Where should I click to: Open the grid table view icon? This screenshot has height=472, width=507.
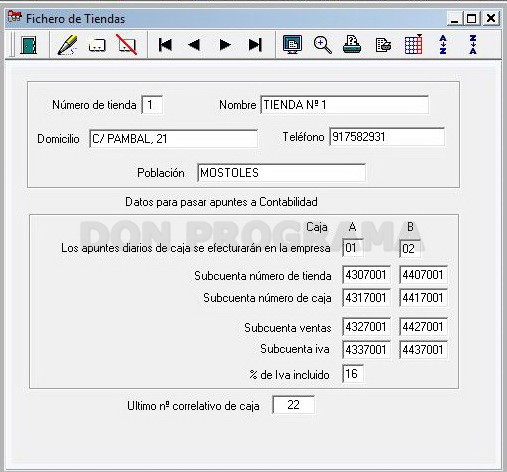pyautogui.click(x=413, y=44)
